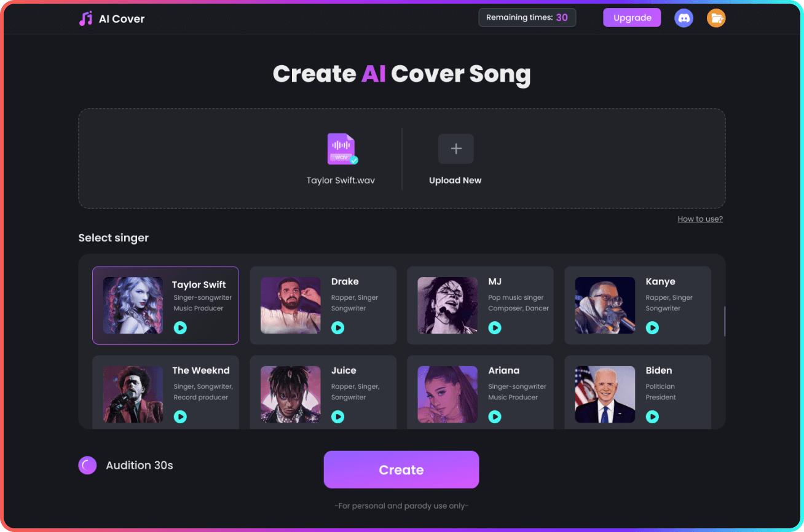Select the Biden portrait thumbnail

605,394
